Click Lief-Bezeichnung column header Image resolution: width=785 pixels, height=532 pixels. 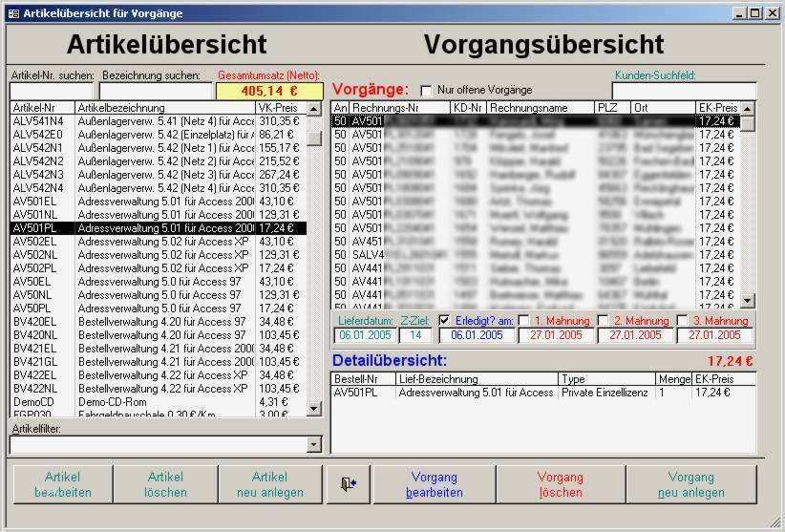(x=477, y=379)
